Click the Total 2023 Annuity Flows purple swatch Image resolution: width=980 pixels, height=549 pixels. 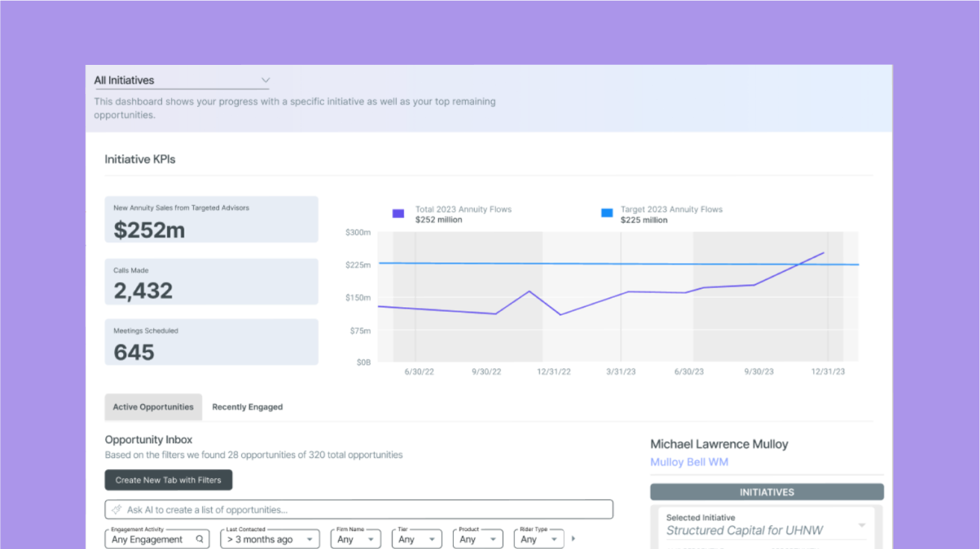click(398, 213)
